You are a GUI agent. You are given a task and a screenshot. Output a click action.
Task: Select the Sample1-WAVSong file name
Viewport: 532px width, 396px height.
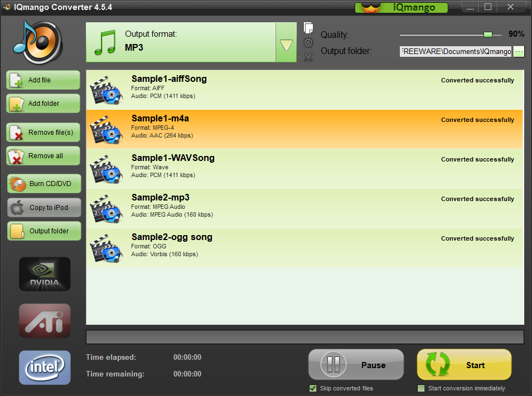(x=173, y=158)
